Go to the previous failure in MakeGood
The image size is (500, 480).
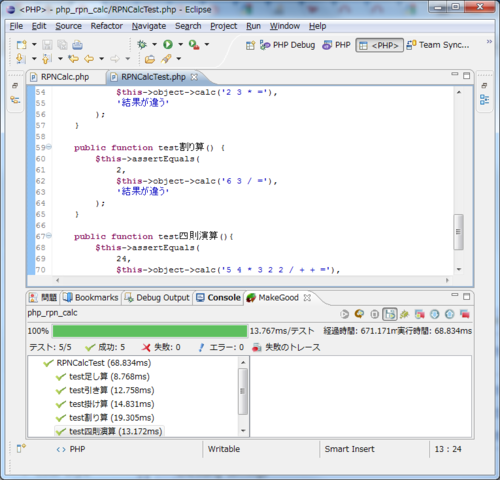point(449,314)
